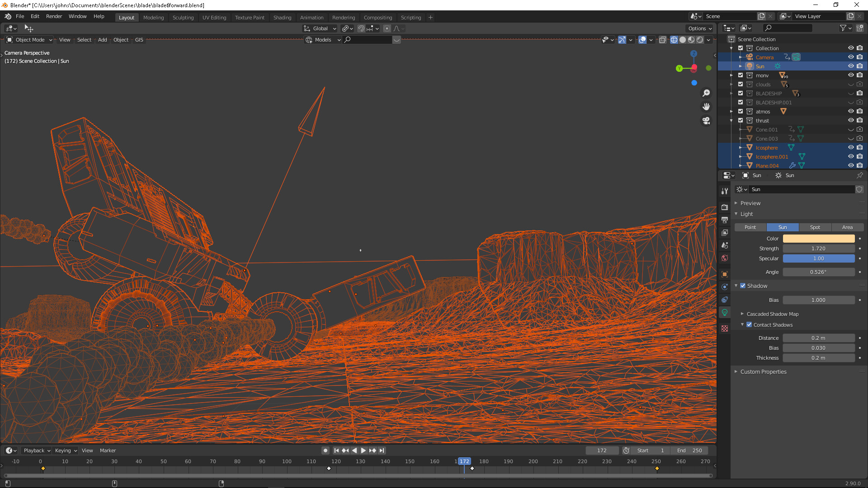Switch to wireframe viewport shading
Image resolution: width=868 pixels, height=488 pixels.
[x=674, y=40]
